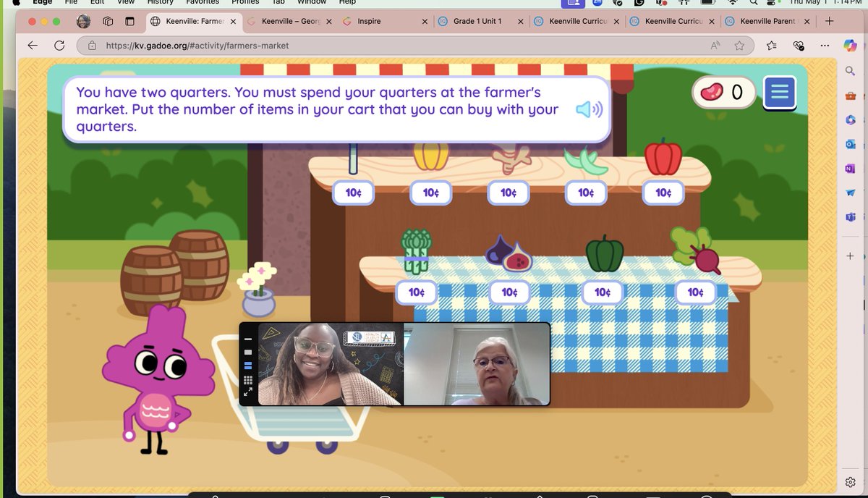Open Search in the Edge sidebar
This screenshot has height=498, width=868.
[850, 70]
